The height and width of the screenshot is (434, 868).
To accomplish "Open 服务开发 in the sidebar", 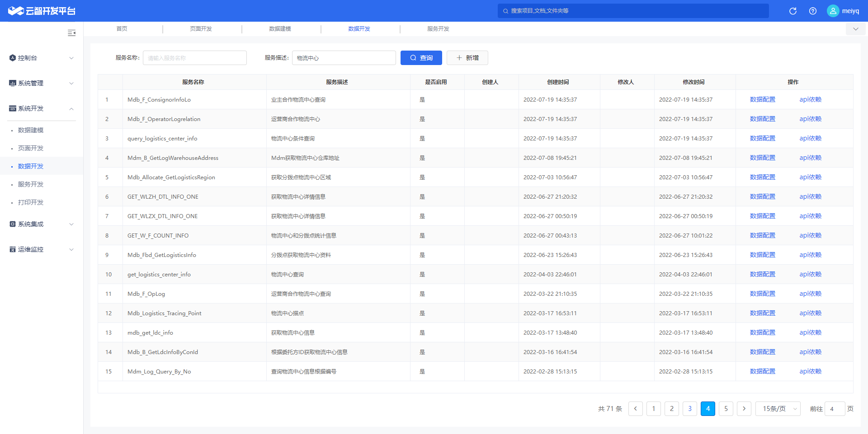I will (x=31, y=184).
